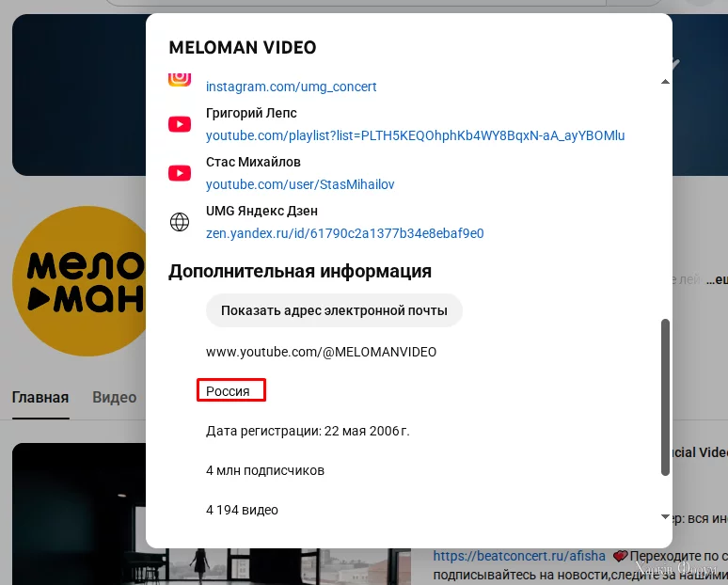Image resolution: width=728 pixels, height=585 pixels.
Task: Click the Григорий Лепс label
Action: [x=251, y=113]
